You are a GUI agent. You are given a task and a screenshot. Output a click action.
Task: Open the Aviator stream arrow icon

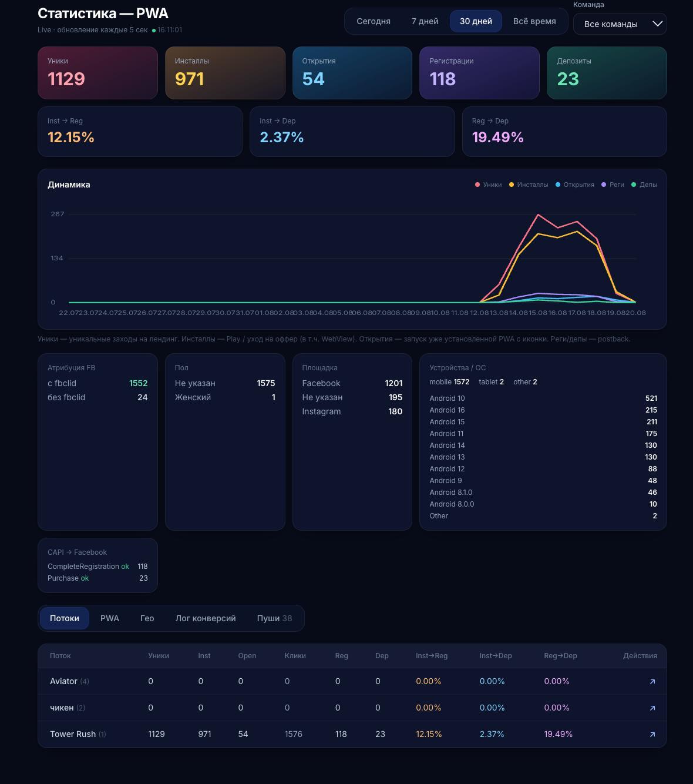point(652,682)
